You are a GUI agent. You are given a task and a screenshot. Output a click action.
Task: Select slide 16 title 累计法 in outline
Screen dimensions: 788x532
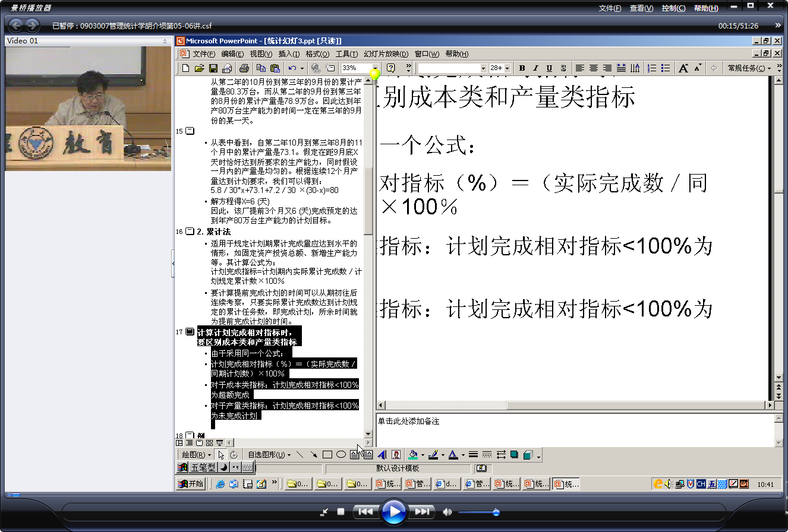pyautogui.click(x=214, y=232)
